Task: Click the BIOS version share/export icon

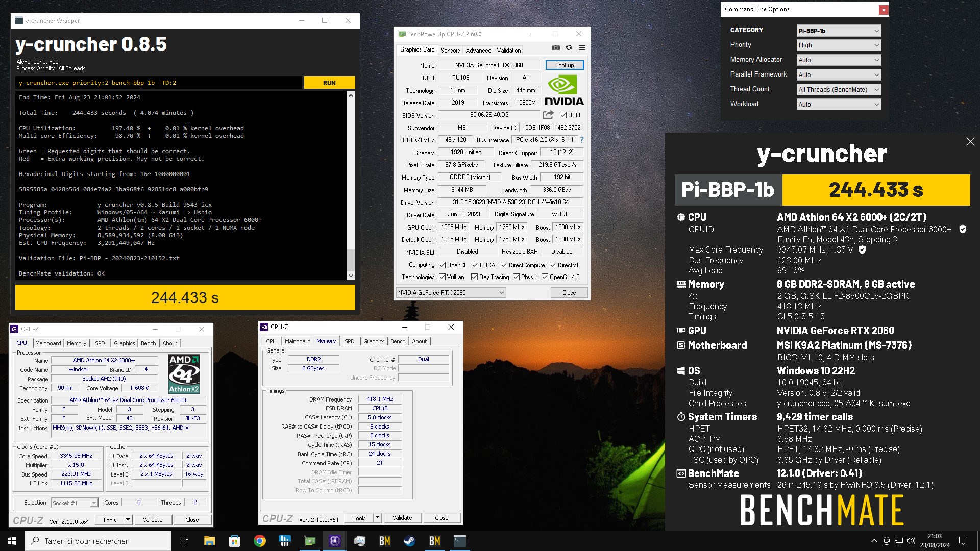Action: pyautogui.click(x=548, y=115)
